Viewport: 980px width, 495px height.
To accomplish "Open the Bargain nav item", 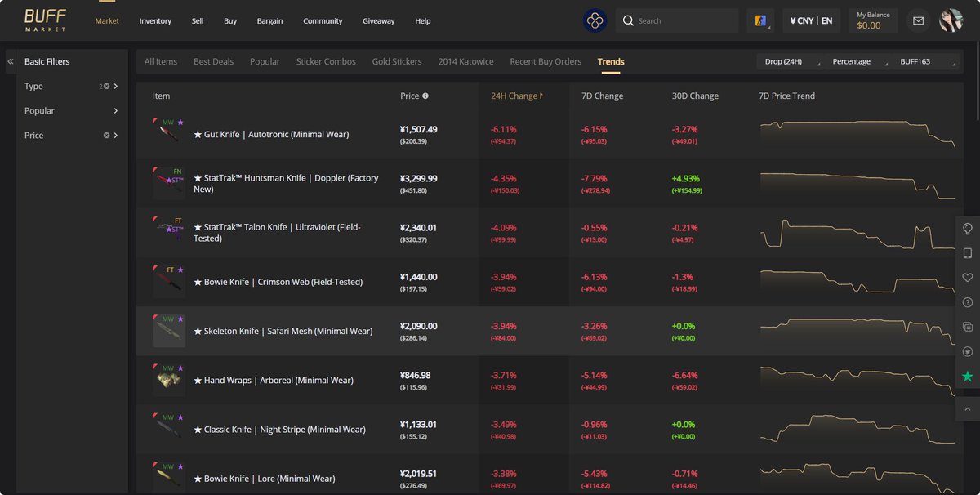I will click(269, 21).
